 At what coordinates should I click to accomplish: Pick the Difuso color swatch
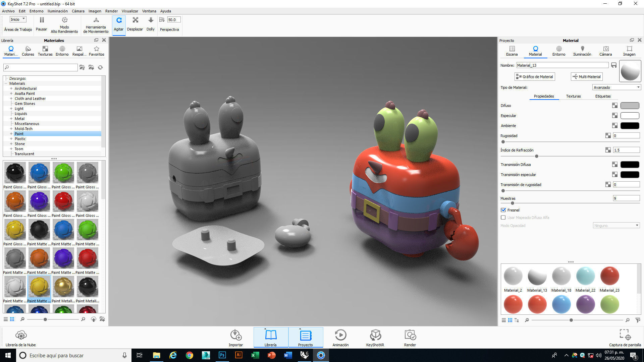[x=630, y=106]
